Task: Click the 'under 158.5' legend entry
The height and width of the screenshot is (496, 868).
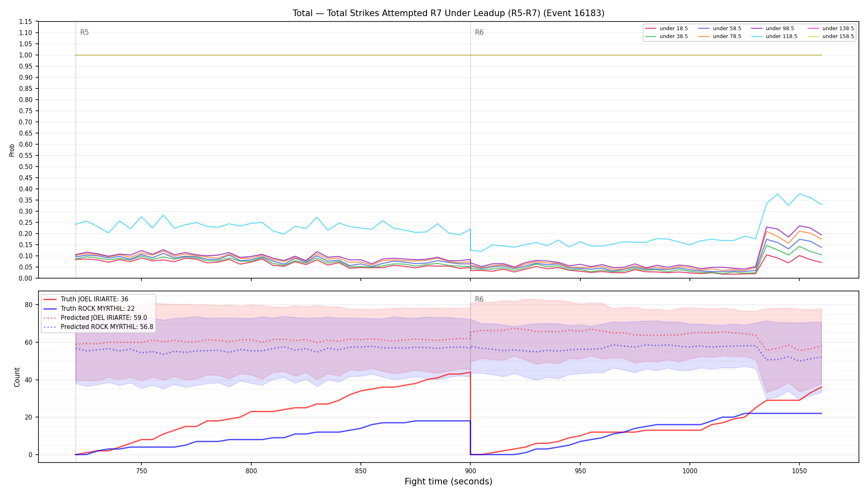Action: 831,36
